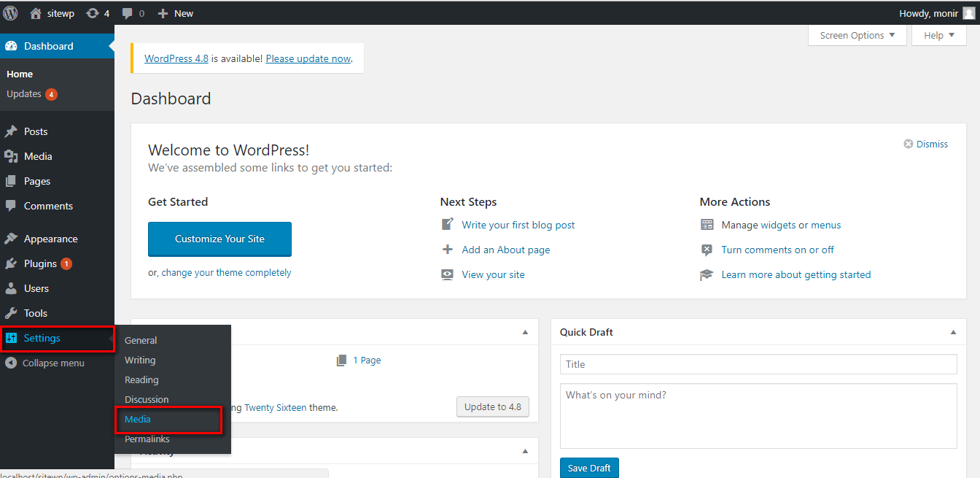Collapse the At a Glance widget arrow

525,332
